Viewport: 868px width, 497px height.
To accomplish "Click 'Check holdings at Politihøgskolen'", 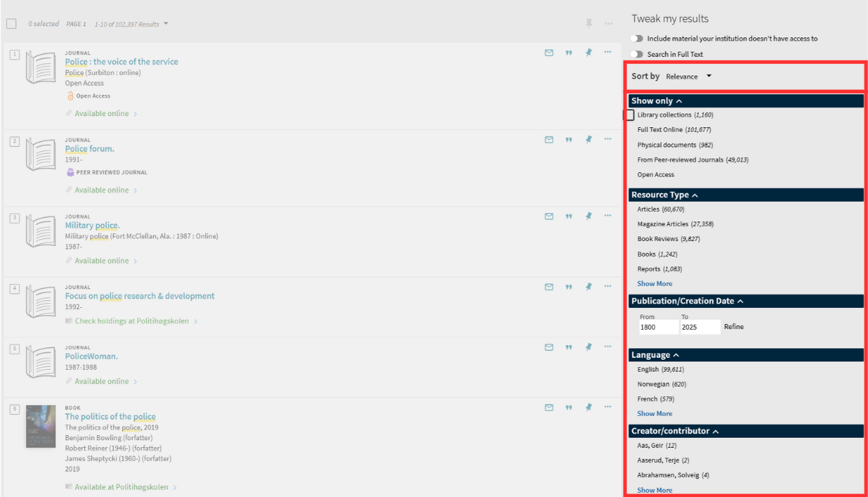I will point(131,321).
